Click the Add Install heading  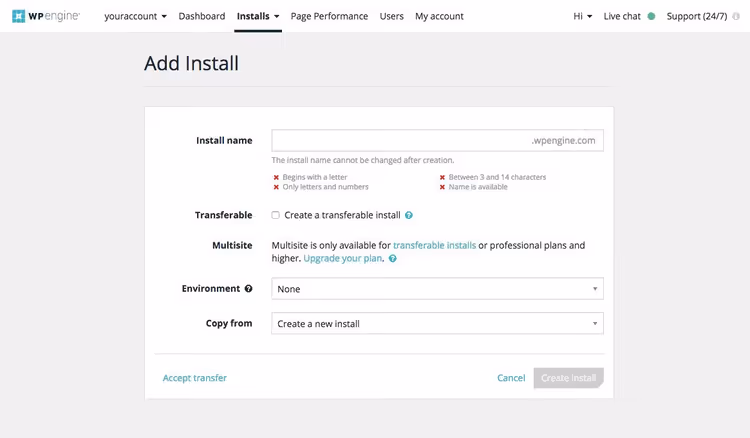tap(191, 64)
